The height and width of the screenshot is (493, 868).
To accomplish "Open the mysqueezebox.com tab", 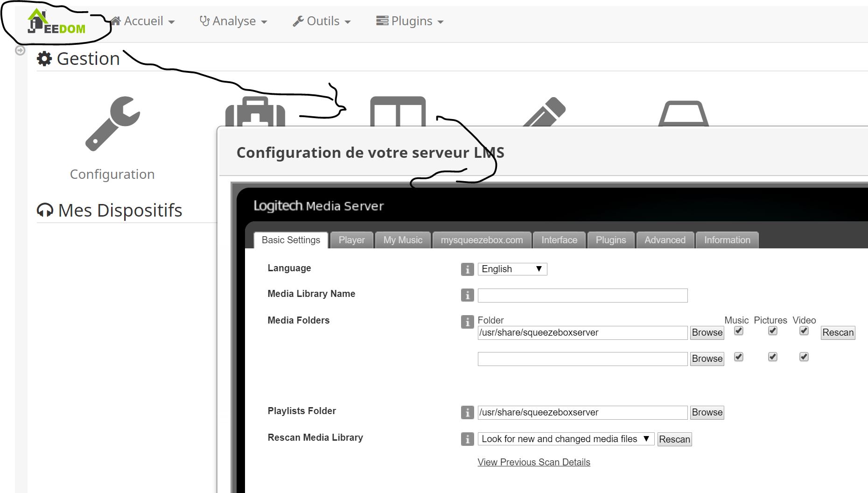I will (x=482, y=240).
